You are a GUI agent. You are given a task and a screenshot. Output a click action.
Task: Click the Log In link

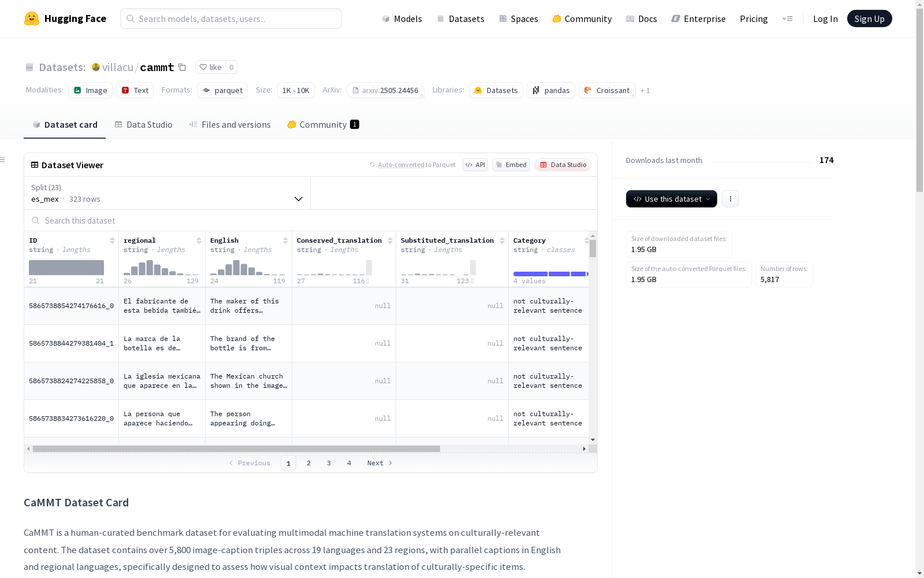click(825, 18)
